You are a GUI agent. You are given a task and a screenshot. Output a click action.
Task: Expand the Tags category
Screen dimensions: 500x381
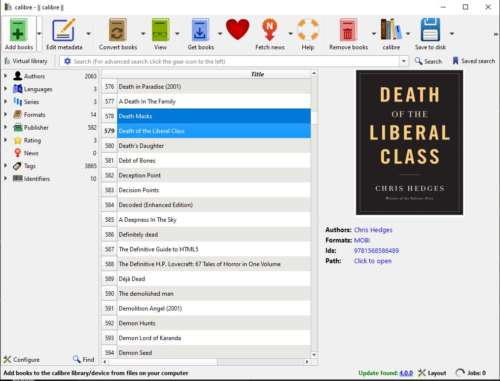click(x=5, y=166)
